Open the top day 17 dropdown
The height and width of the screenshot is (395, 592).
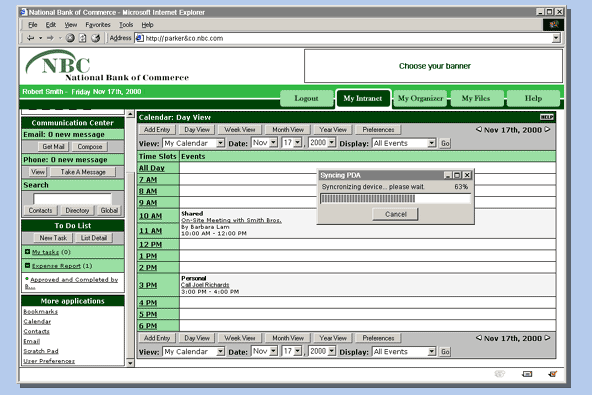(x=298, y=143)
